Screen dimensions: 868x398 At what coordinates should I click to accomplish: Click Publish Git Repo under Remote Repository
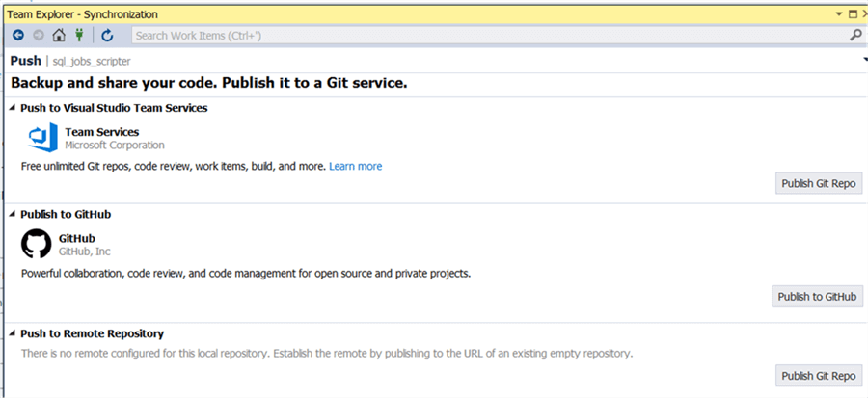pos(818,376)
